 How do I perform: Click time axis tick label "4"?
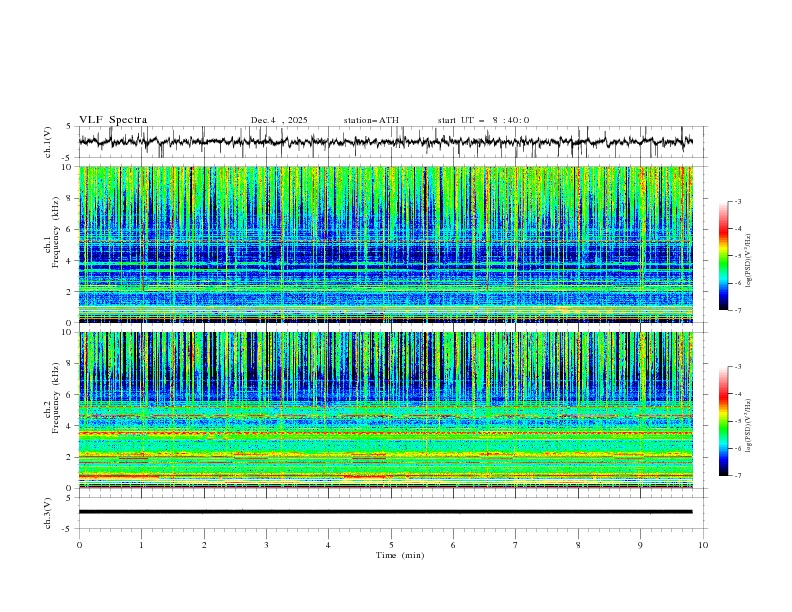(328, 545)
